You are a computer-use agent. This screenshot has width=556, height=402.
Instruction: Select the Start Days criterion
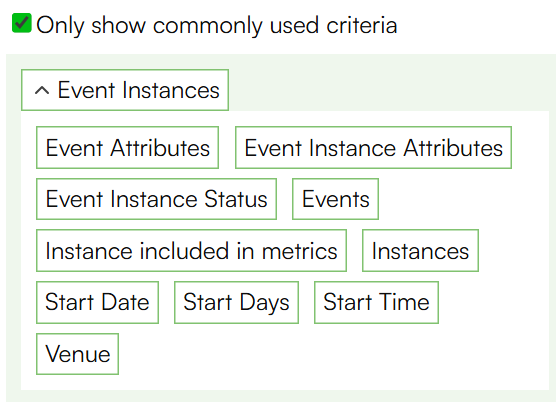[x=236, y=302]
